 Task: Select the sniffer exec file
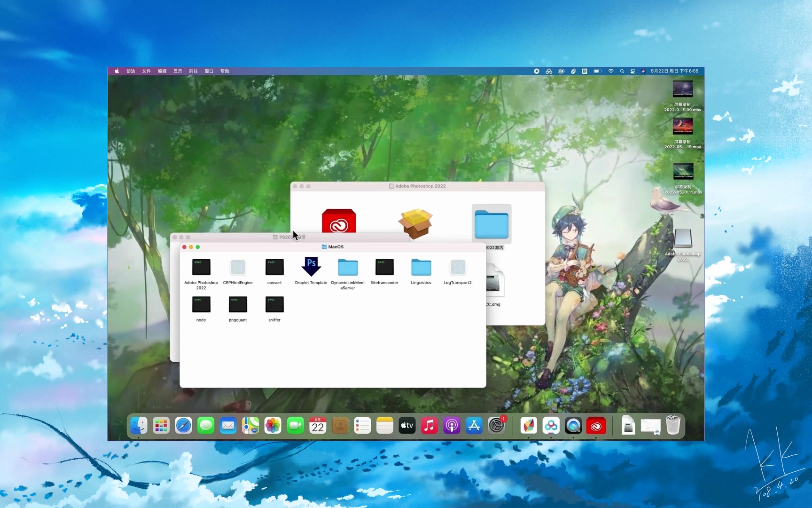coord(274,304)
